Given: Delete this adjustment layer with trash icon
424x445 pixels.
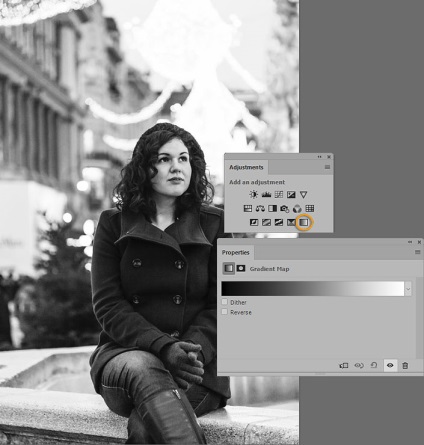Looking at the screenshot, I should (405, 366).
